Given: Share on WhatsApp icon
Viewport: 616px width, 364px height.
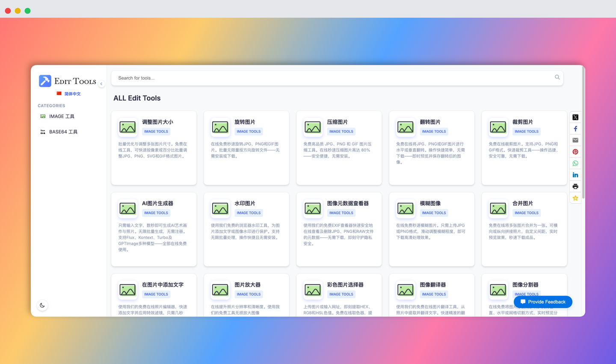Looking at the screenshot, I should (x=575, y=163).
